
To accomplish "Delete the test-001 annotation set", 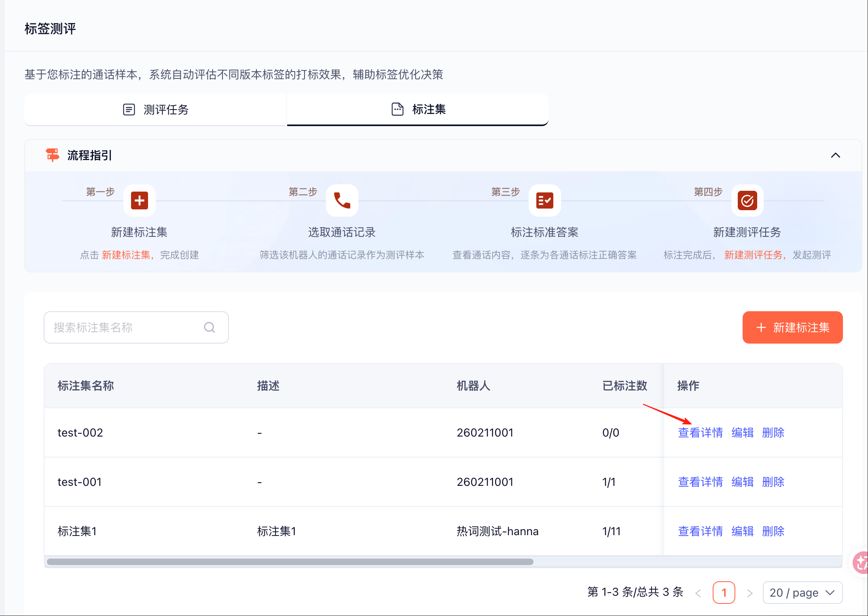I will tap(773, 482).
